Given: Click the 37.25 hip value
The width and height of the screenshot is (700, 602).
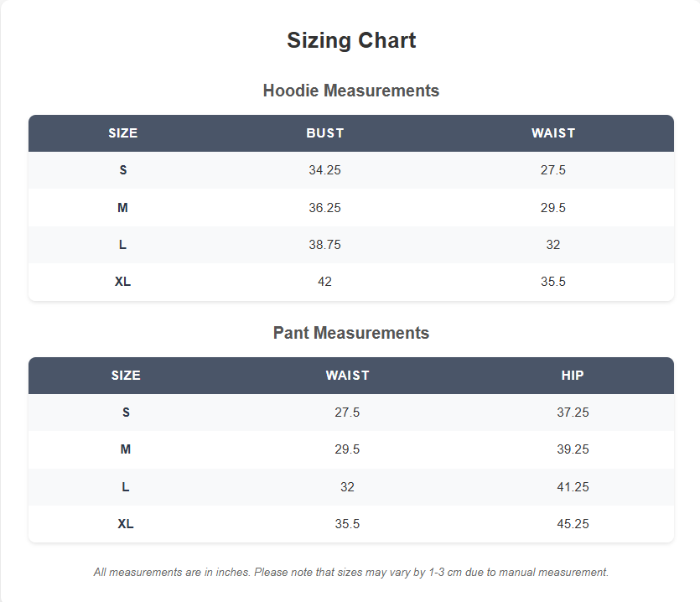Looking at the screenshot, I should (x=573, y=413).
